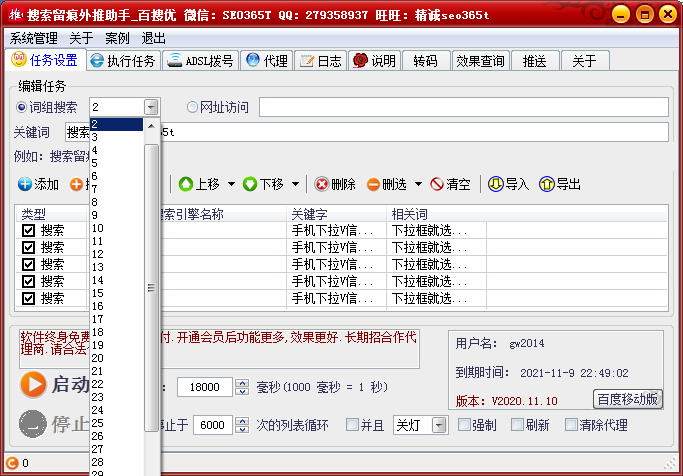Screen dimensions: 683x476
Task: Open the 删选 dropdown arrow
Action: click(418, 184)
